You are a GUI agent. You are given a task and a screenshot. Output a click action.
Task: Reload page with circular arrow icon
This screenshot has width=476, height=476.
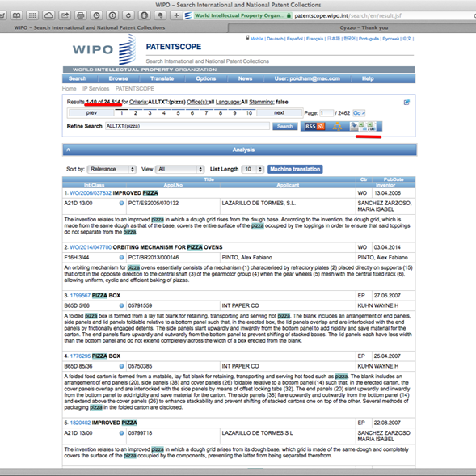tap(128, 15)
